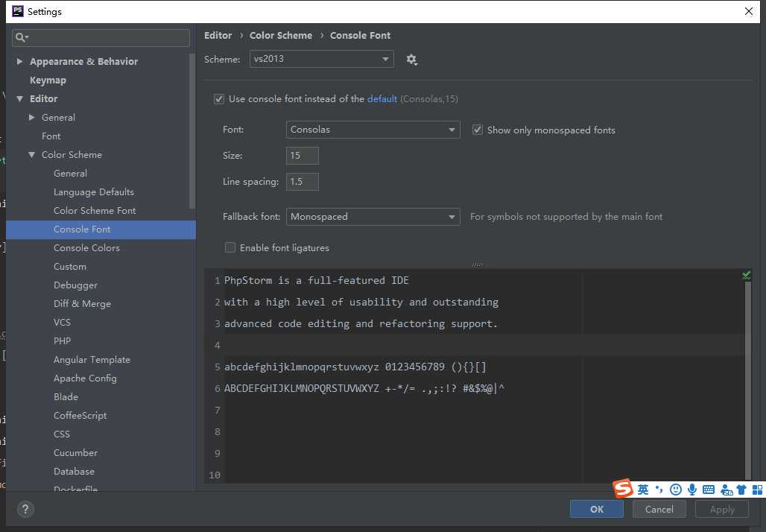The image size is (766, 532).
Task: Collapse the Editor tree node
Action: point(19,98)
